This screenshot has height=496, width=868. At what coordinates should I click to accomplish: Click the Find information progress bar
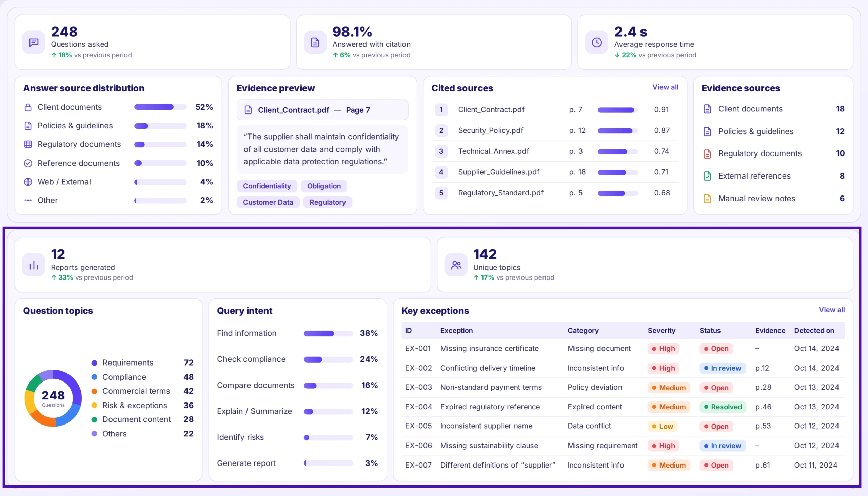coord(328,333)
